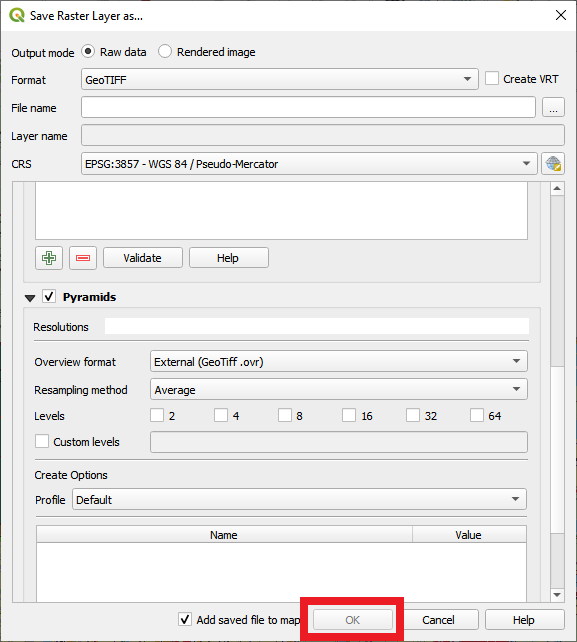Click the file name browse ellipsis button
The width and height of the screenshot is (577, 642).
[x=553, y=108]
